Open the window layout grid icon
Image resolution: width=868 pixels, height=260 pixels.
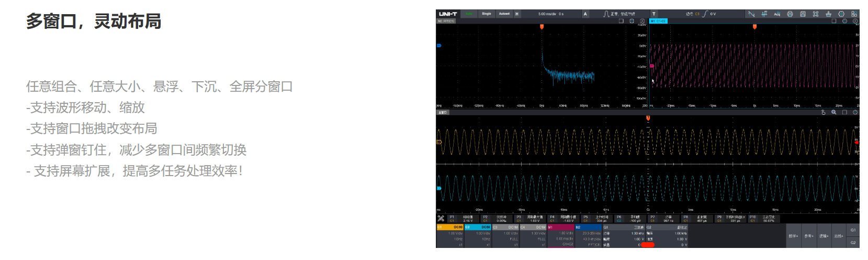pos(854,14)
